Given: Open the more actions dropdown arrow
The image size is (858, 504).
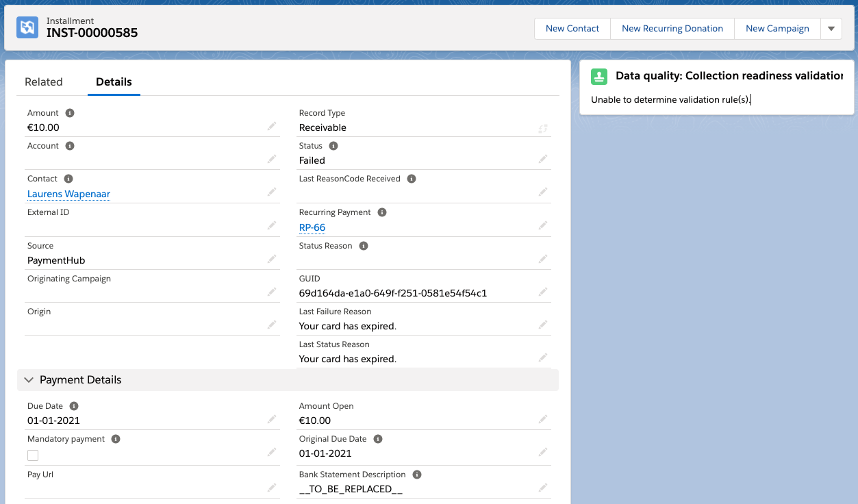Looking at the screenshot, I should point(831,29).
